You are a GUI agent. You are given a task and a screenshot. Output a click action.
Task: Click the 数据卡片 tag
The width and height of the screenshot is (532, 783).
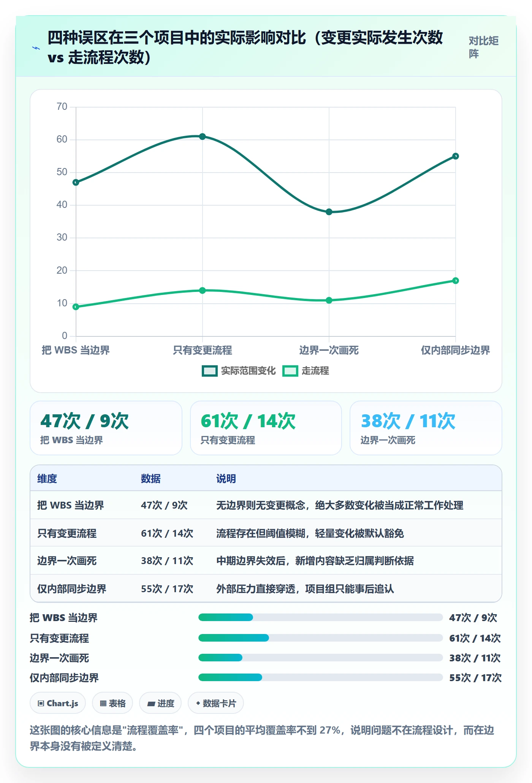(x=216, y=703)
